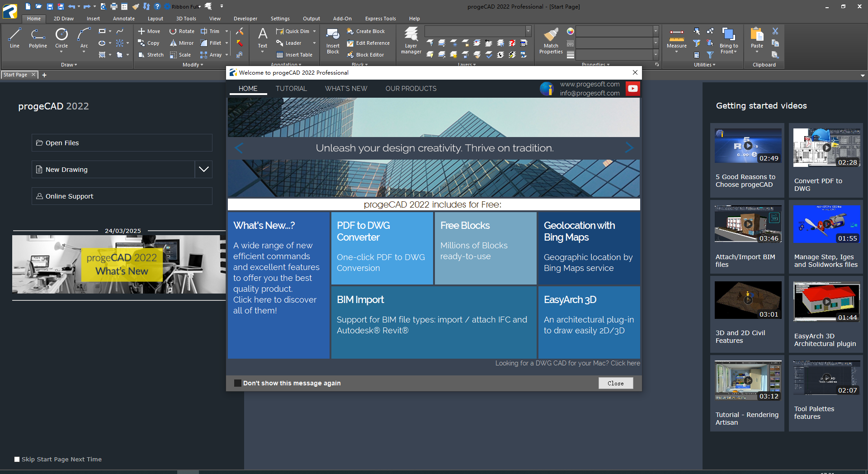Viewport: 868px width, 474px height.
Task: Switch to WHAT'S NEW tab in Welcome dialog
Action: click(346, 89)
